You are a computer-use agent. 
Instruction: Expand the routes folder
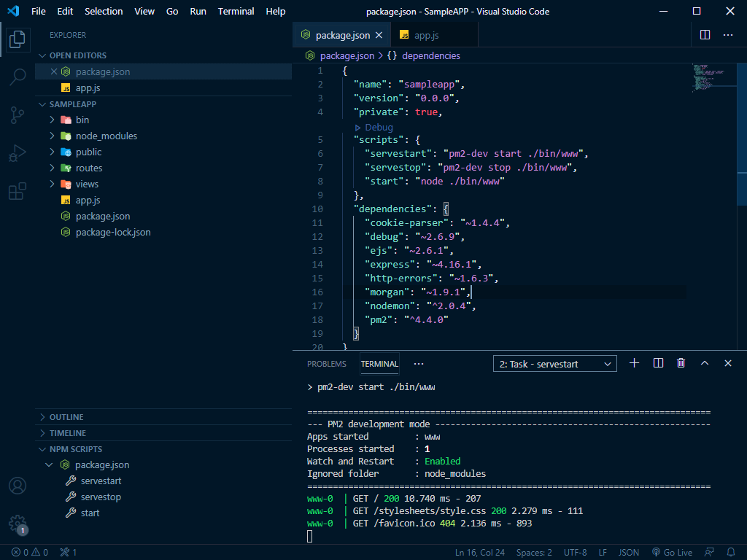[x=52, y=168]
